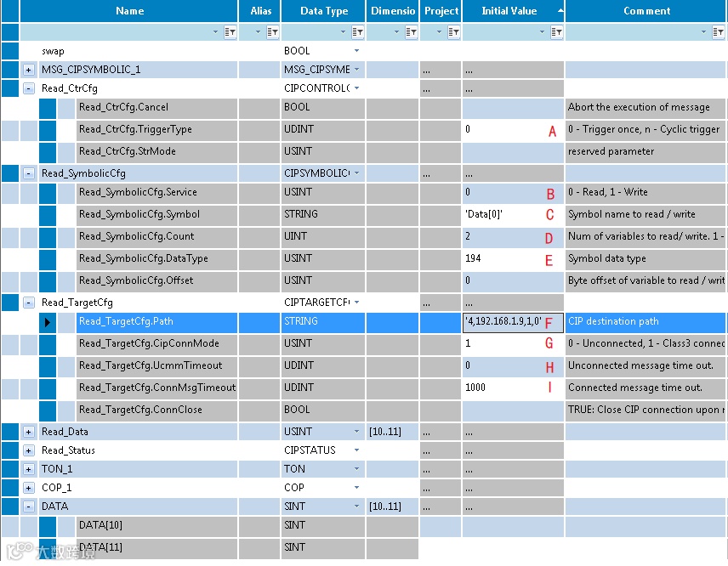The image size is (728, 566).
Task: Open data type dropdown for swap
Action: (x=356, y=51)
